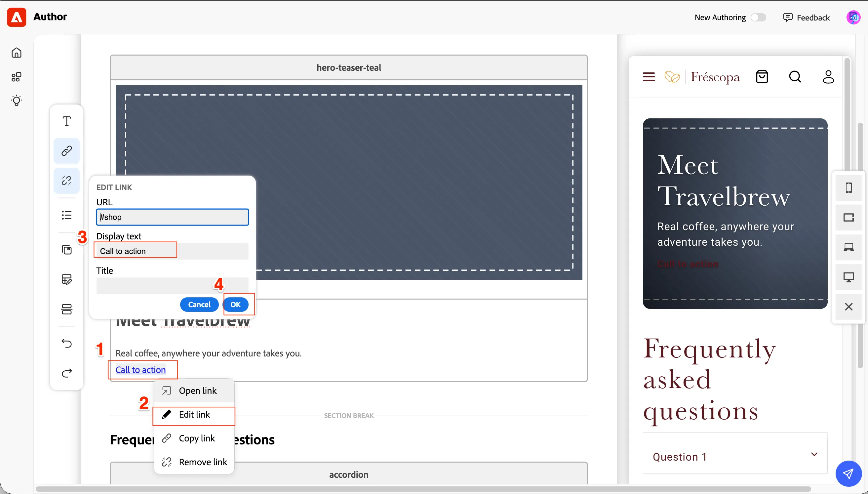Click the horizontal scrollbar at bottom

tap(423, 489)
